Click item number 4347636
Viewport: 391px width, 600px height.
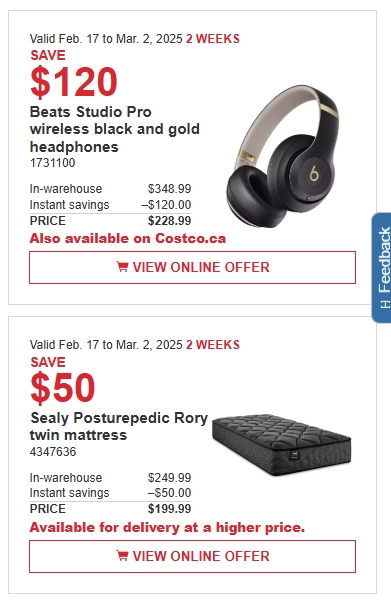coord(53,452)
